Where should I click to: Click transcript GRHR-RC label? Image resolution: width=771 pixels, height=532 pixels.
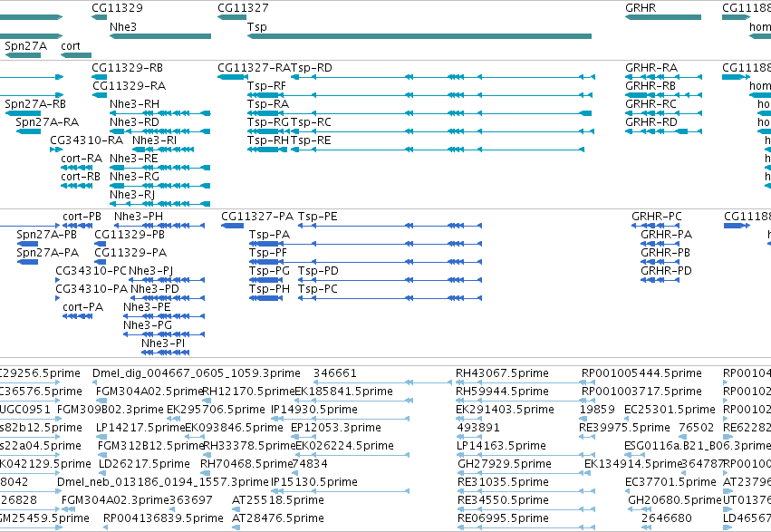pos(651,104)
